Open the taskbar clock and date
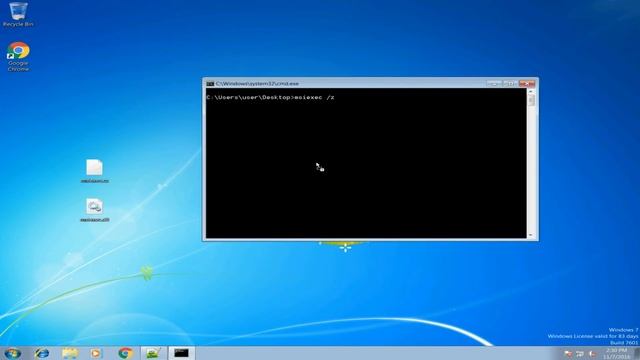This screenshot has height=360, width=640. 616,353
